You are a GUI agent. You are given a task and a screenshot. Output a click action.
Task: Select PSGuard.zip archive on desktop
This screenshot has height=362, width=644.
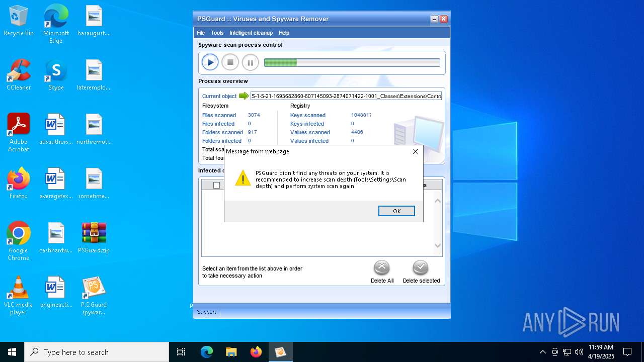click(x=94, y=238)
